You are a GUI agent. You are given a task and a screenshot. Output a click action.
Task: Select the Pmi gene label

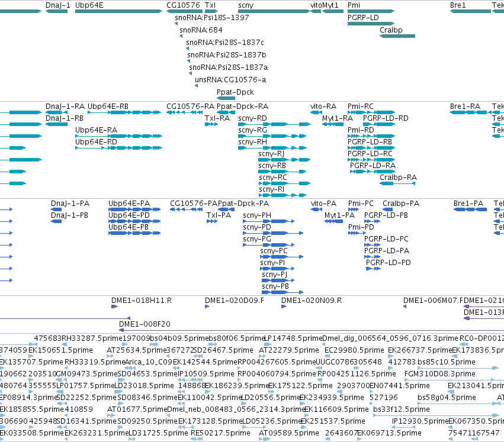tap(354, 5)
